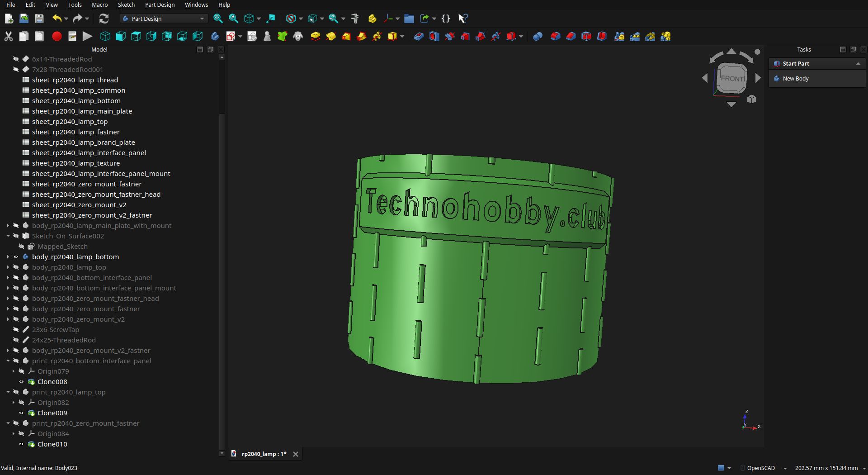This screenshot has height=475, width=868.
Task: Expand the Origin079 node
Action: click(x=13, y=371)
